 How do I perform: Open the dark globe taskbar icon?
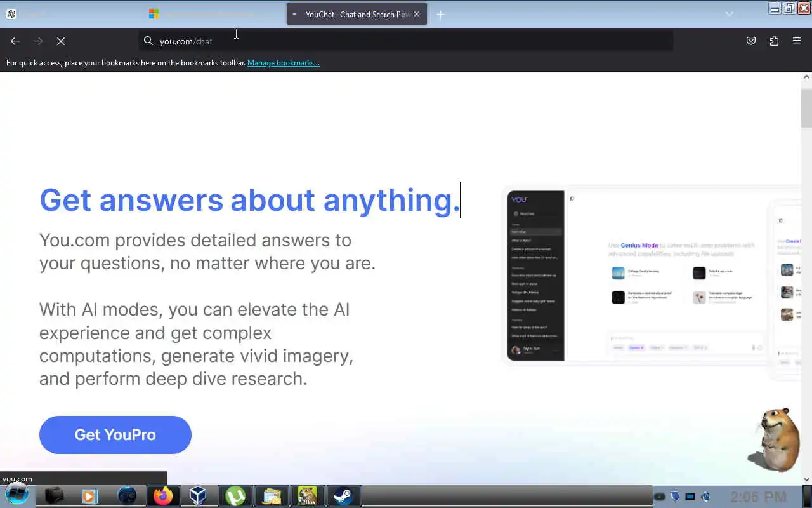click(127, 496)
